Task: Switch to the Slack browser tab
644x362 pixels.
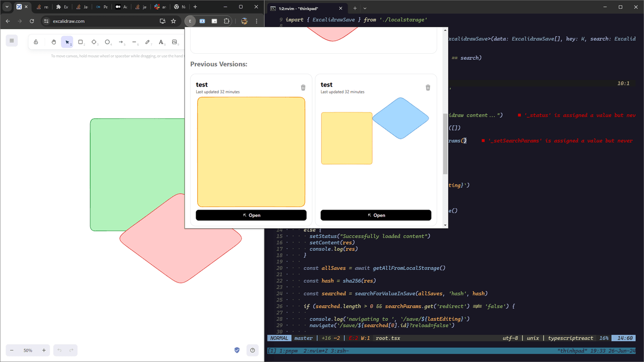Action: 159,7
